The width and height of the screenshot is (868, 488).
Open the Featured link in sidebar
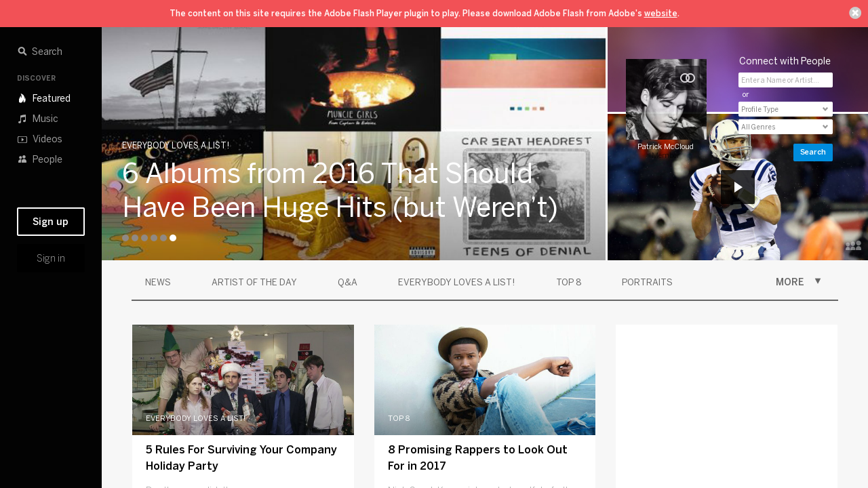pos(52,98)
